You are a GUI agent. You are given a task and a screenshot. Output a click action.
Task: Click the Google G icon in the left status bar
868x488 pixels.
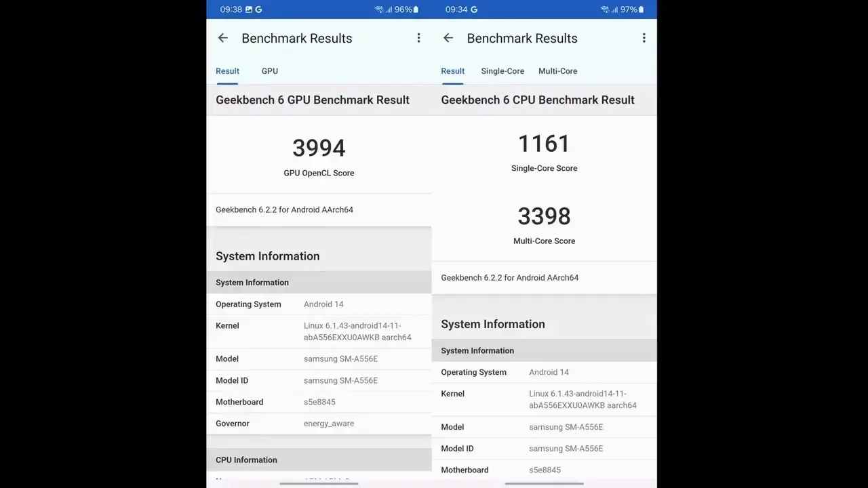(x=258, y=9)
